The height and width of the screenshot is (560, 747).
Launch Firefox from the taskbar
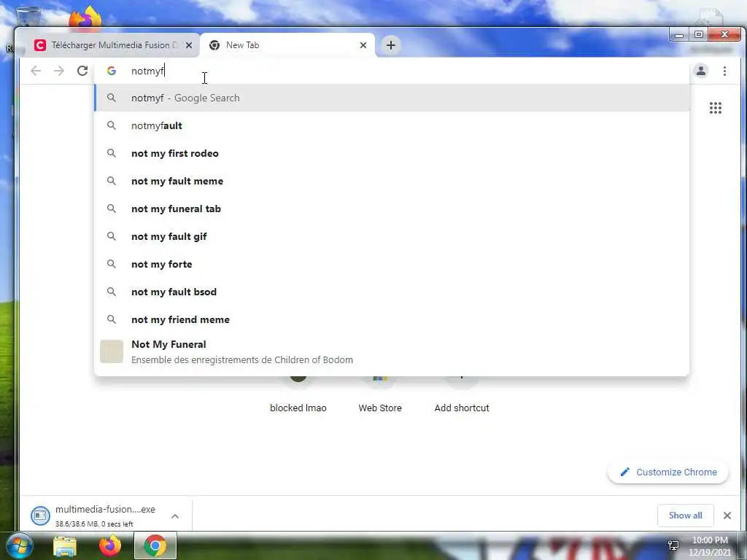click(110, 545)
